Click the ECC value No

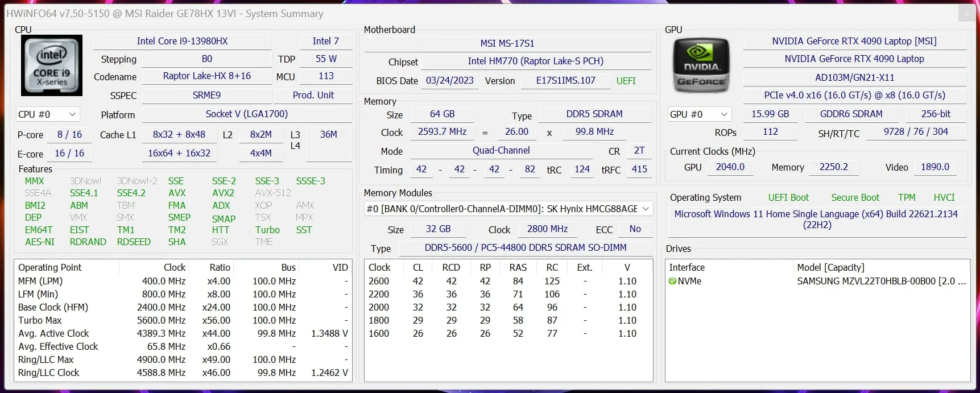(635, 229)
